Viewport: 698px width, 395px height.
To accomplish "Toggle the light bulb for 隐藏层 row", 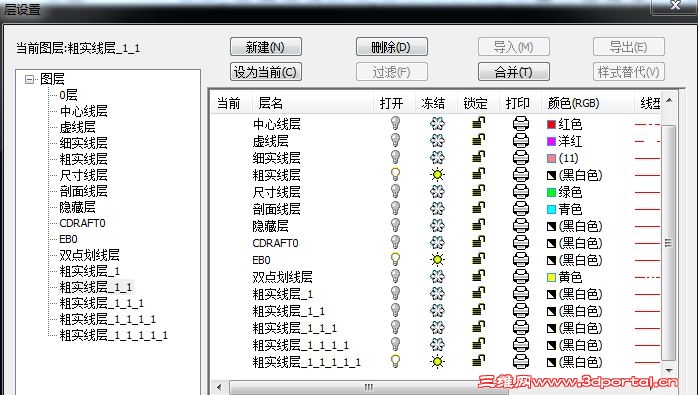I will (395, 226).
